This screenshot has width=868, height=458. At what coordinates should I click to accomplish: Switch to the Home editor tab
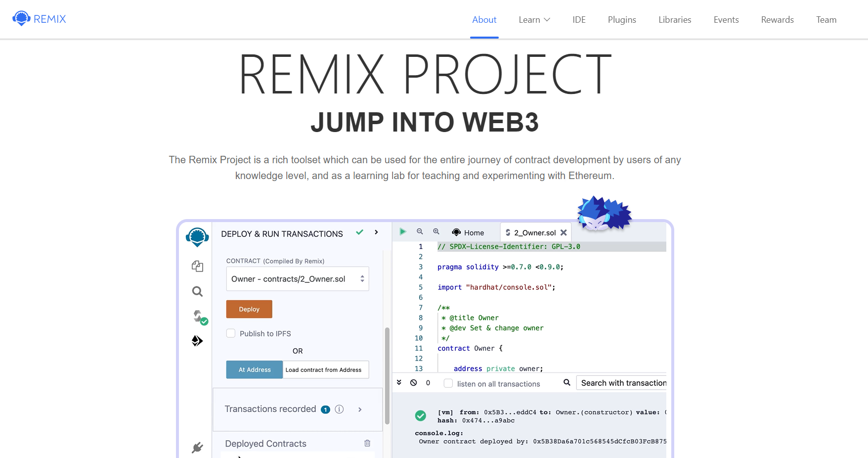[x=468, y=232]
